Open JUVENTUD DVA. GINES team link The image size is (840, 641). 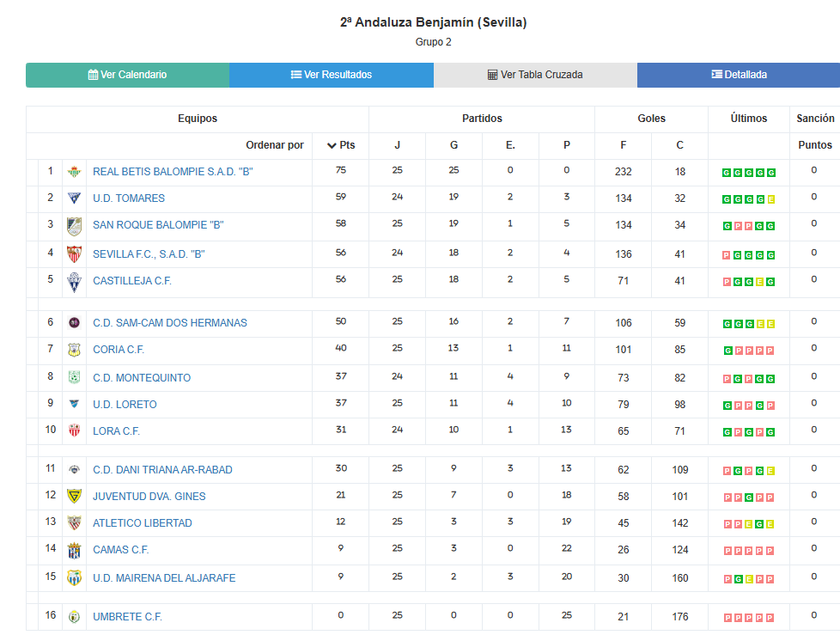(149, 497)
